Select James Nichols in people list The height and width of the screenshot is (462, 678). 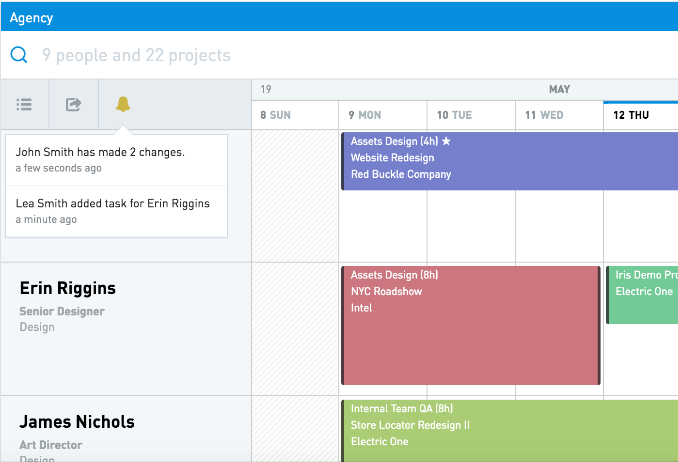[77, 422]
